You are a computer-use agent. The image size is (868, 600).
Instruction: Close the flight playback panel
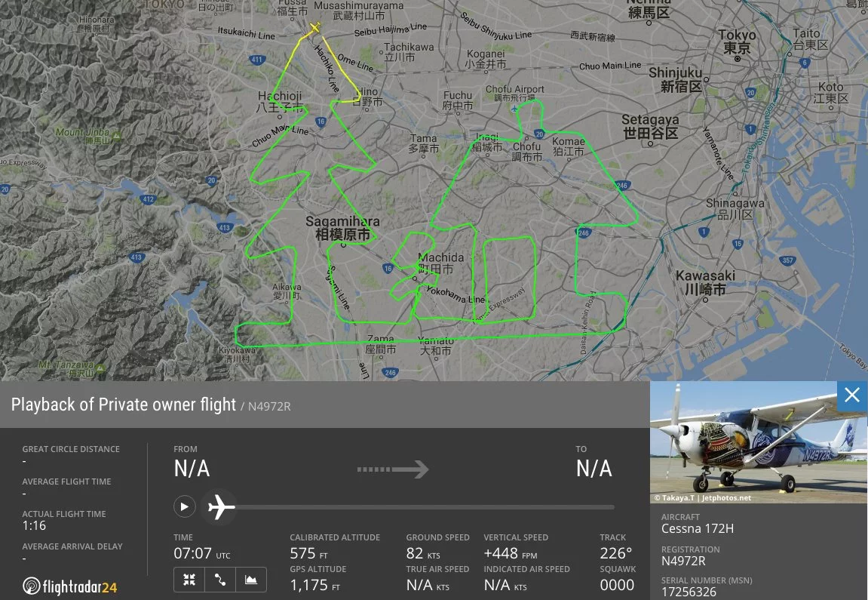point(852,395)
